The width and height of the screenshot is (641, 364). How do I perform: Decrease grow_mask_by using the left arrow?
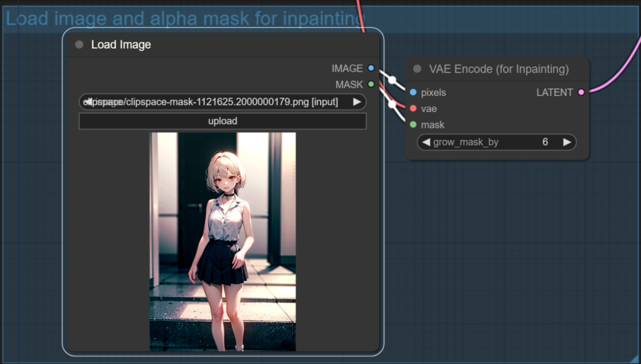point(426,142)
